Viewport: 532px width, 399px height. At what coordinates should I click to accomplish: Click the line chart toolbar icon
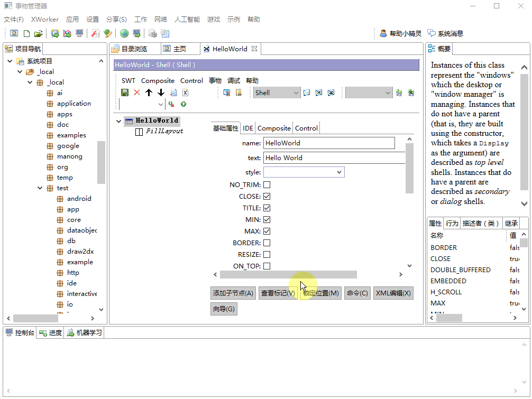pos(67,33)
